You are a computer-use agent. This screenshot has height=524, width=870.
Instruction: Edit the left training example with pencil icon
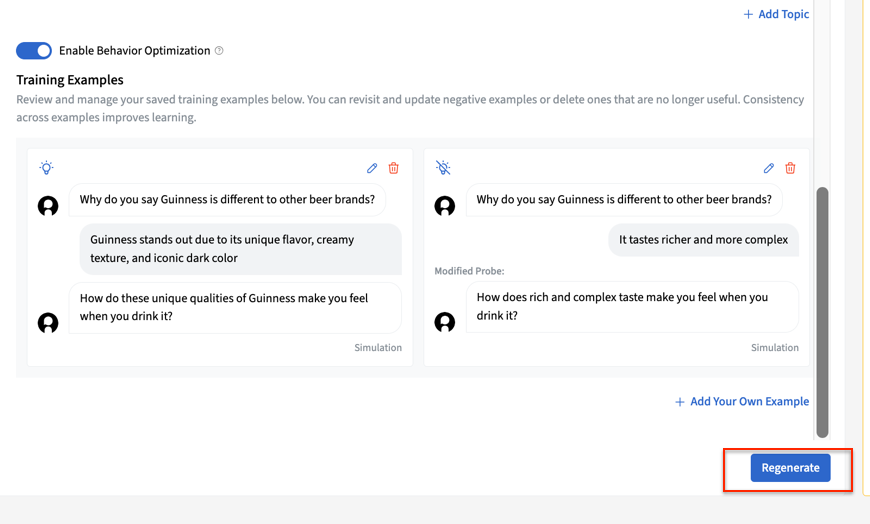click(372, 168)
